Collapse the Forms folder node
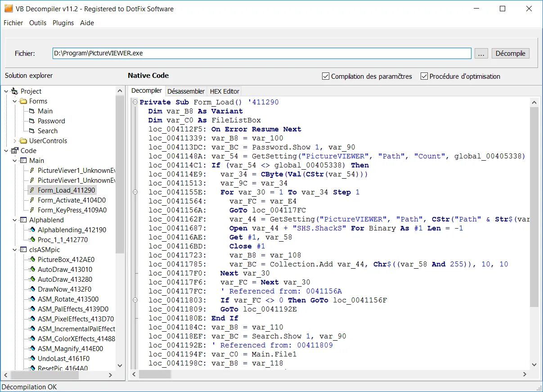The height and width of the screenshot is (392, 543). [x=14, y=101]
